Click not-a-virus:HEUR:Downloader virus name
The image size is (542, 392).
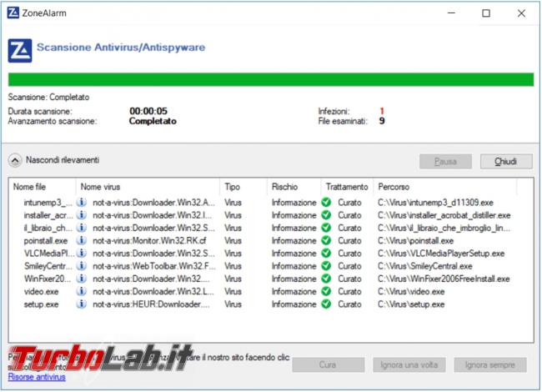point(151,304)
